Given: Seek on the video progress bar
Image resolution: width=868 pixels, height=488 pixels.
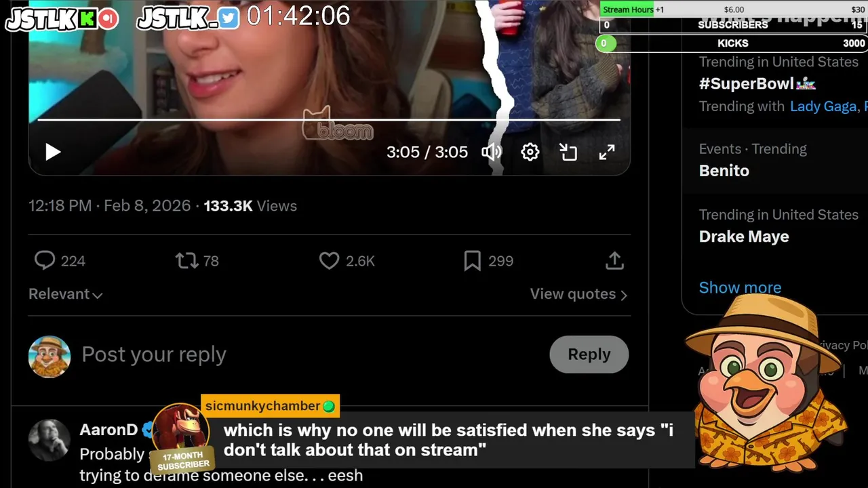Looking at the screenshot, I should [329, 120].
